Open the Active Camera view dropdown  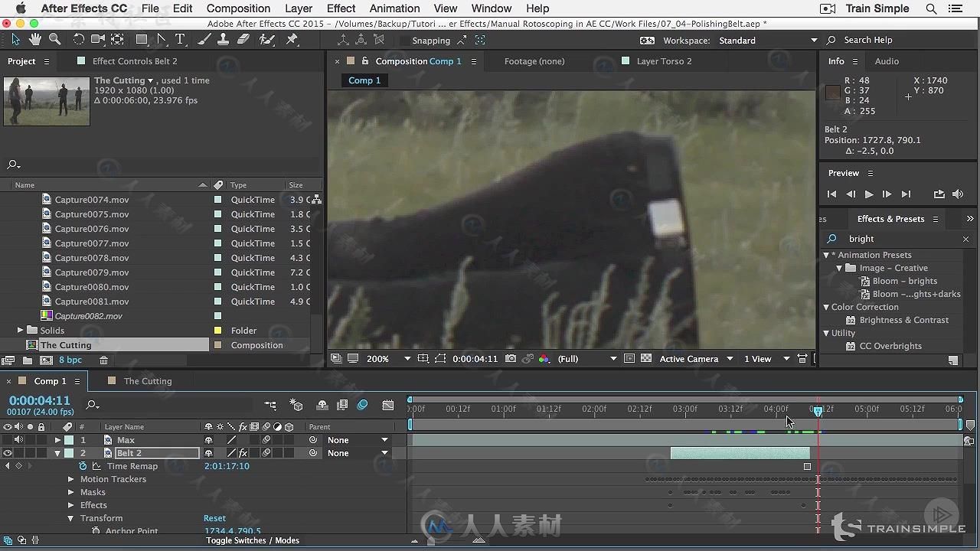(x=696, y=359)
